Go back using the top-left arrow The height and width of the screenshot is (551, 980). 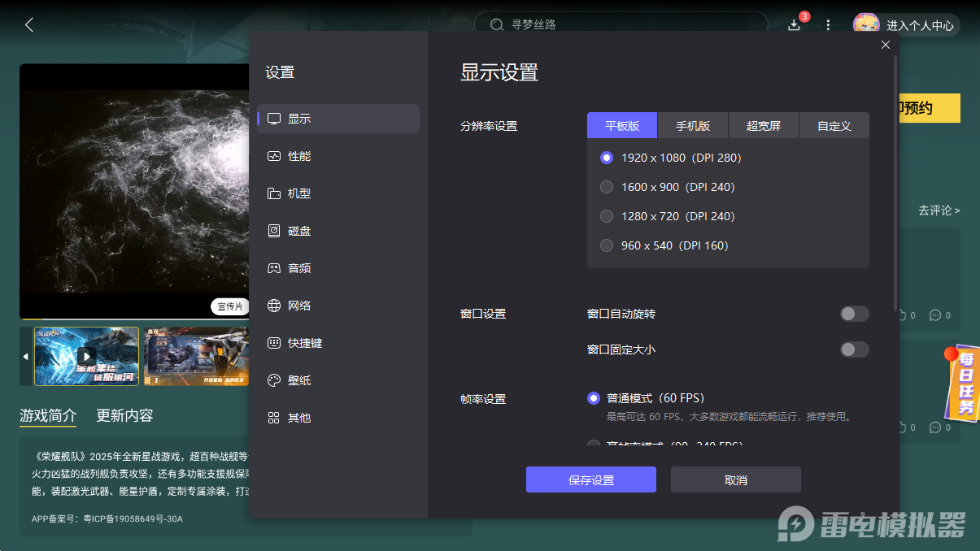tap(28, 24)
